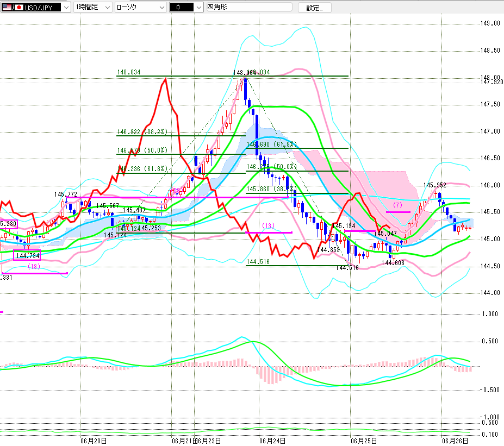Select the 0.100 lower axis value
504x446 pixels.
(x=491, y=435)
